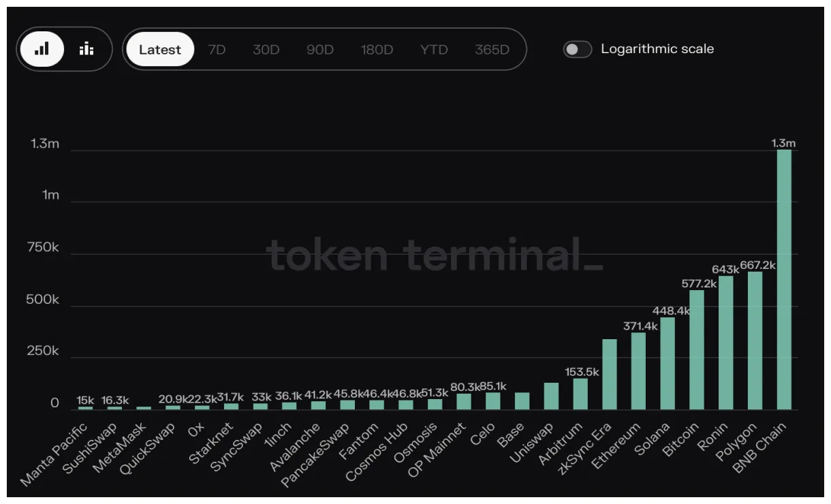Open the 30D time range option

(x=266, y=49)
